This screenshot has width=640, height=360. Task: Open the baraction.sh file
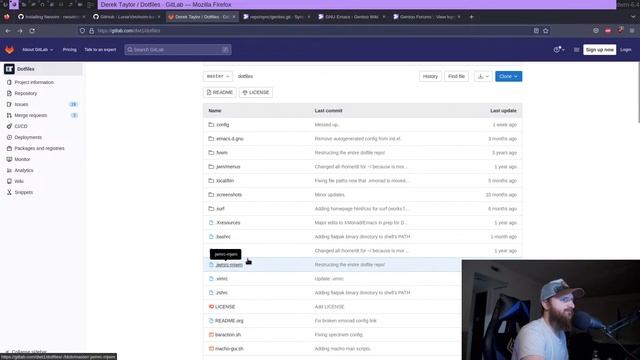click(228, 335)
